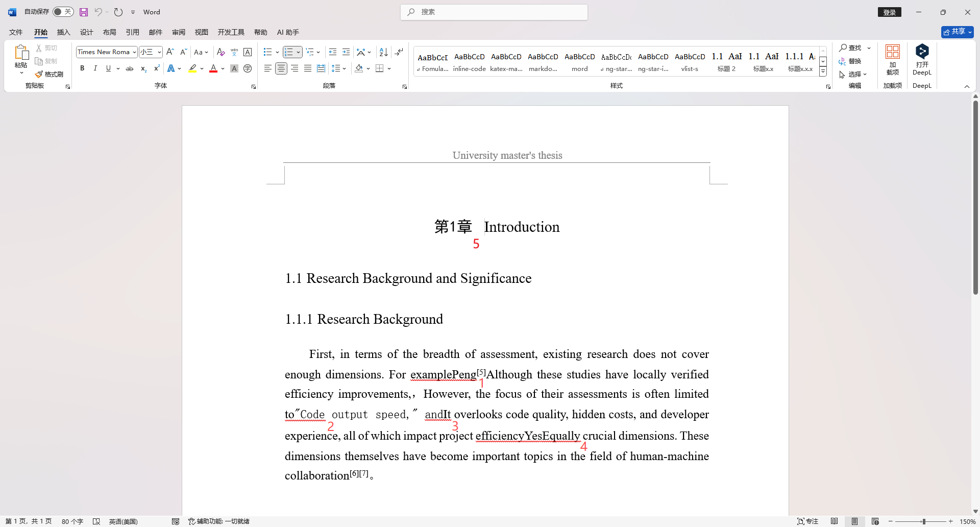Insert enclosed character
This screenshot has height=527, width=980.
248,68
